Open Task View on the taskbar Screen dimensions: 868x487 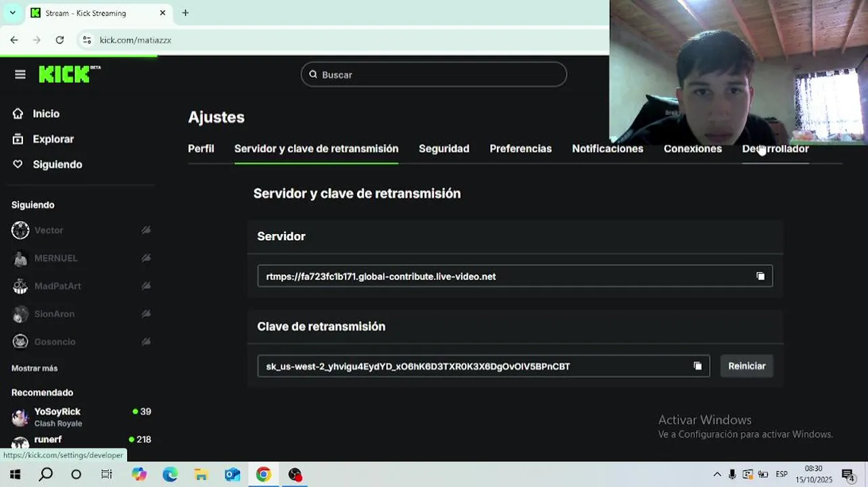pyautogui.click(x=106, y=475)
